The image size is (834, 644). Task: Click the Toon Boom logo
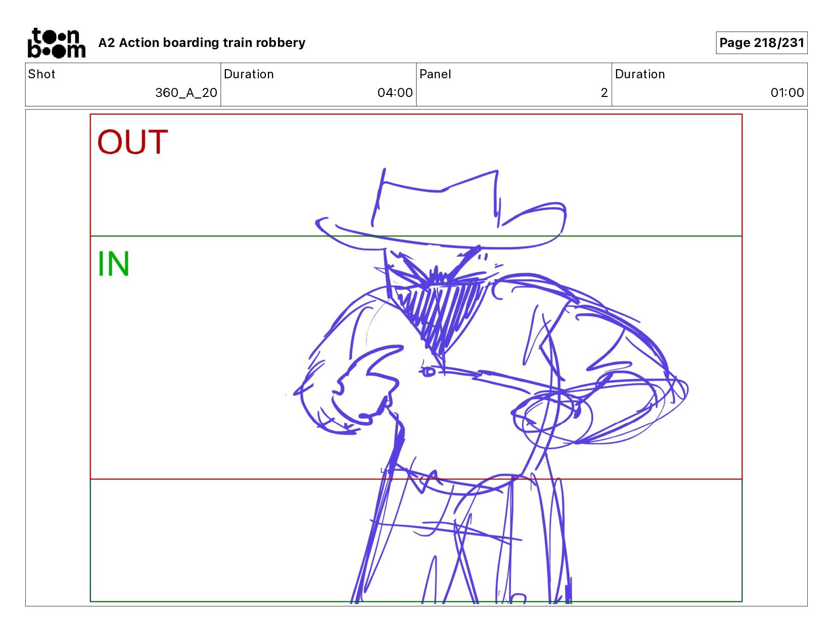pyautogui.click(x=56, y=43)
